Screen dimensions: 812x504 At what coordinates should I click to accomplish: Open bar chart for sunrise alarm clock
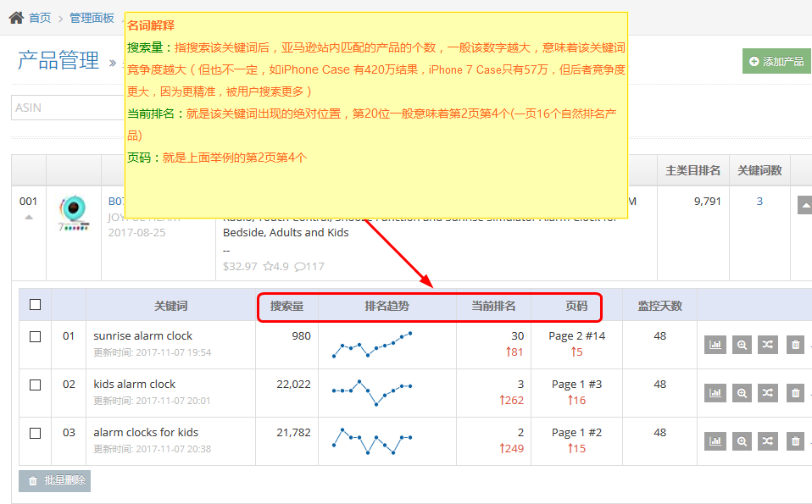(715, 345)
